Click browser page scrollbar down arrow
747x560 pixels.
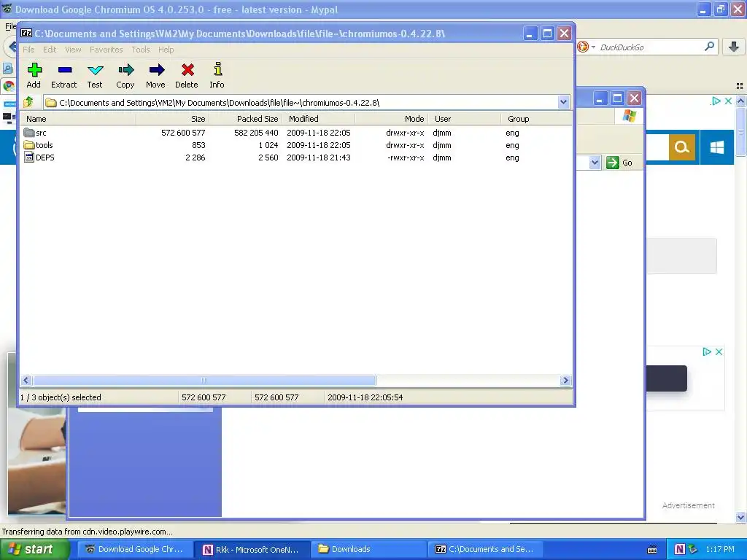point(741,517)
